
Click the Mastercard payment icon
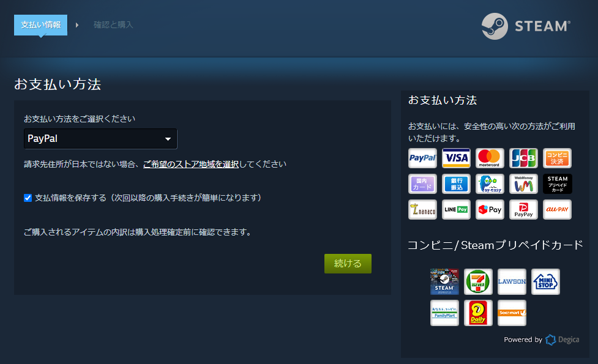(490, 158)
